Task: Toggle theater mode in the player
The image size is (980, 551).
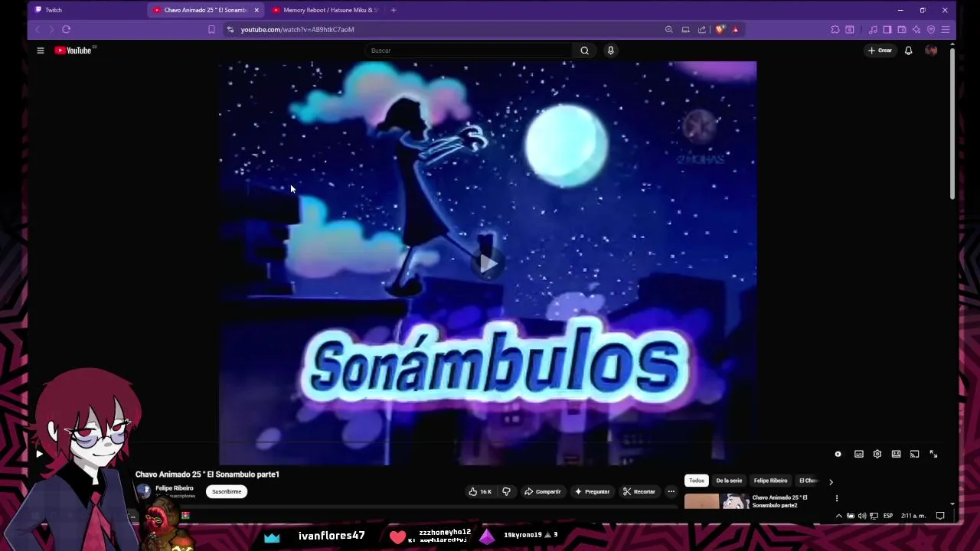Action: pyautogui.click(x=896, y=454)
